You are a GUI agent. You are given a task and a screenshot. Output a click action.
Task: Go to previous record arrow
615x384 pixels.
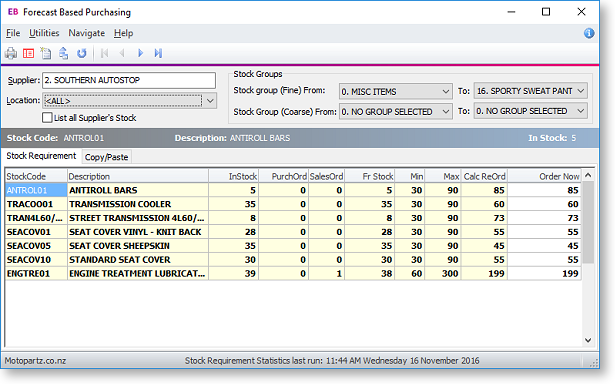coord(122,53)
